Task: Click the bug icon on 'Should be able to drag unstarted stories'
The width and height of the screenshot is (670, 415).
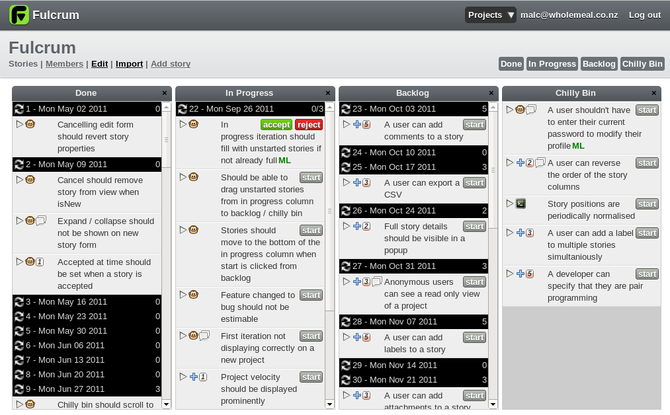Action: pyautogui.click(x=194, y=177)
